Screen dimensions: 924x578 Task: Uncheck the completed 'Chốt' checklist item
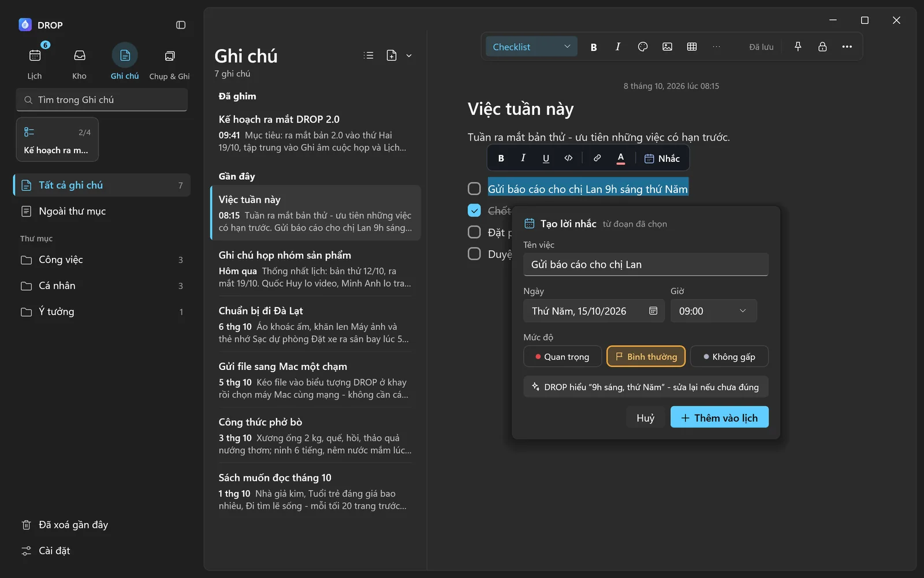(x=474, y=210)
